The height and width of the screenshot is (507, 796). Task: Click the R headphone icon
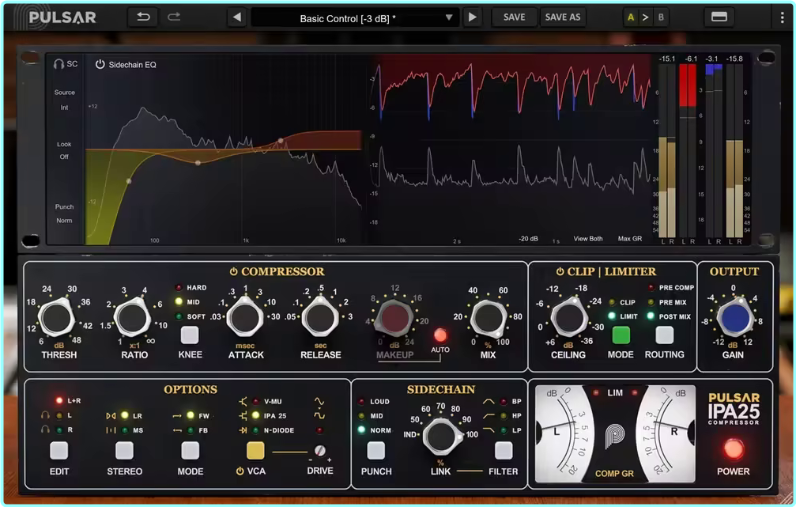(45, 430)
